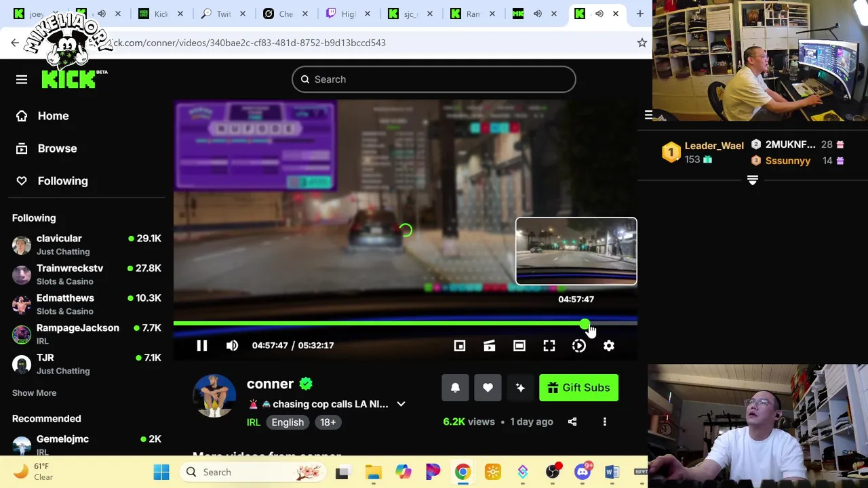Open weather widget showing 61°F

point(34,472)
